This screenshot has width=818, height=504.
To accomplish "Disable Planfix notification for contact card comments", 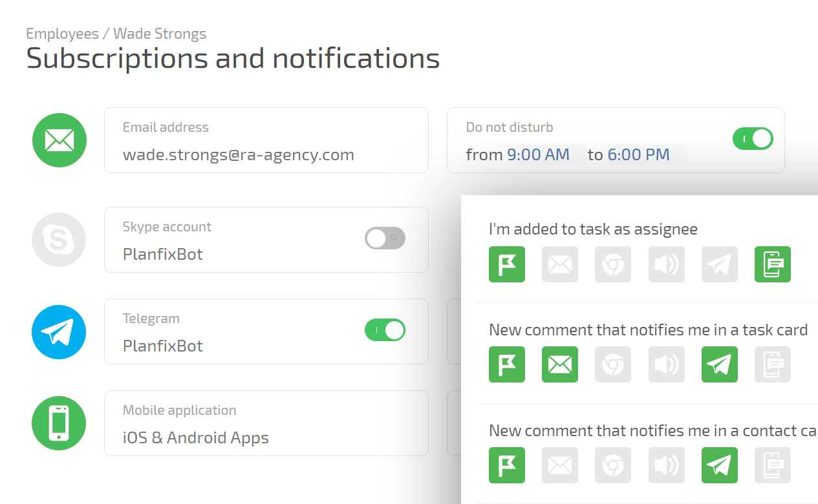I will tap(507, 465).
